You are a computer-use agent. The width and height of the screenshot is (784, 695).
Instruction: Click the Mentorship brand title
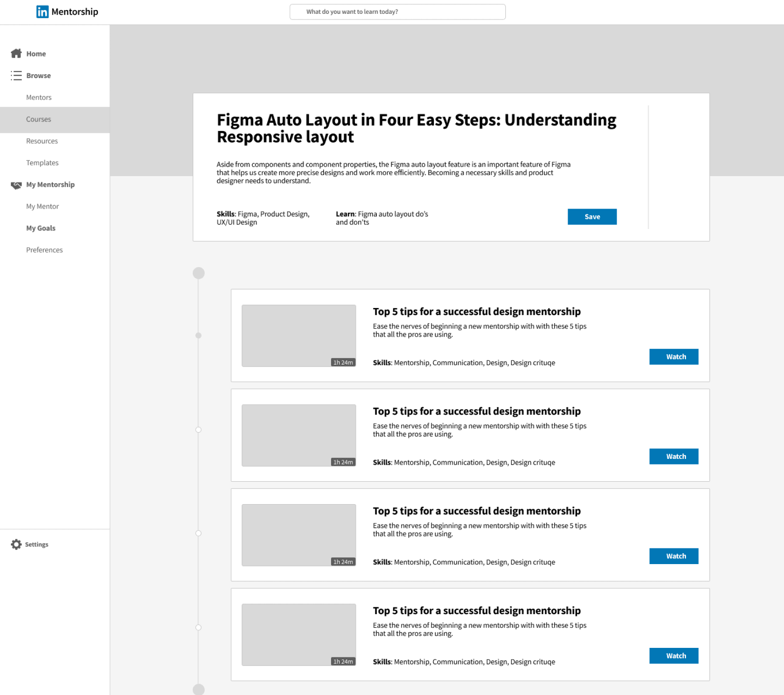point(75,12)
